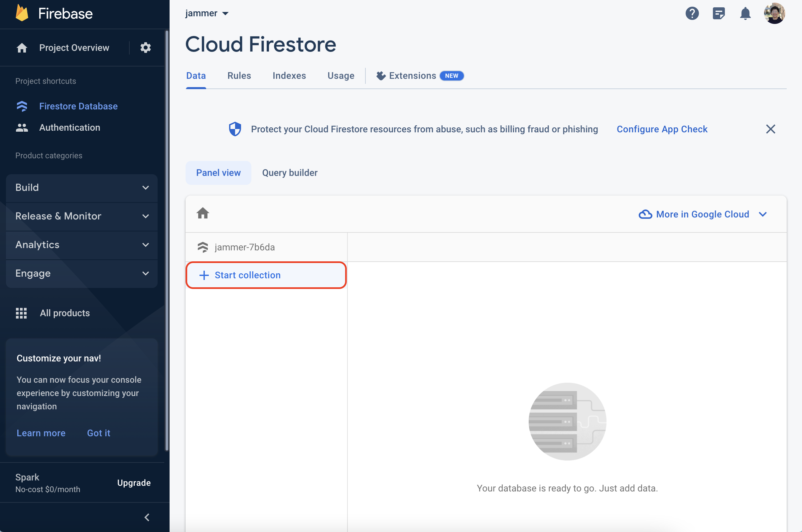
Task: Click the plus icon for Start collection
Action: click(x=204, y=275)
